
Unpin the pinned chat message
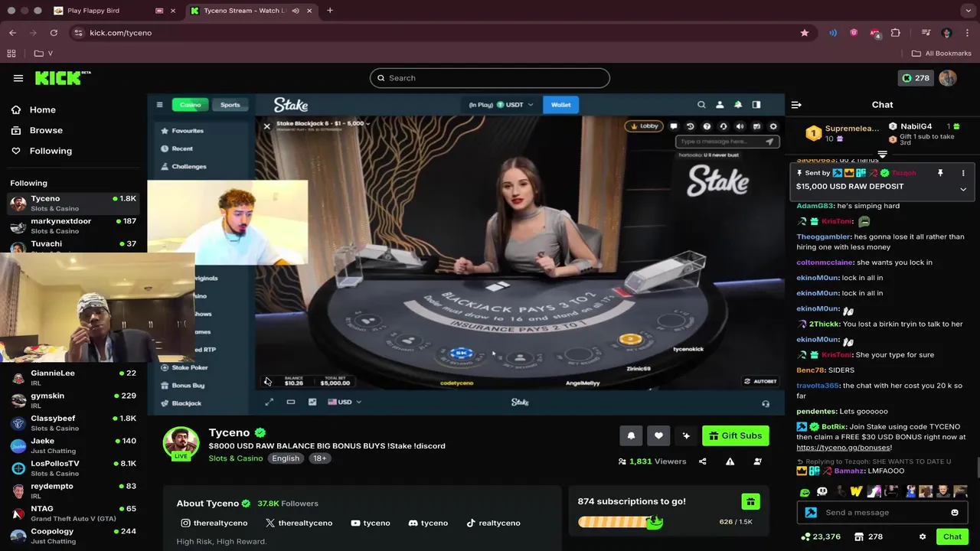pyautogui.click(x=940, y=174)
